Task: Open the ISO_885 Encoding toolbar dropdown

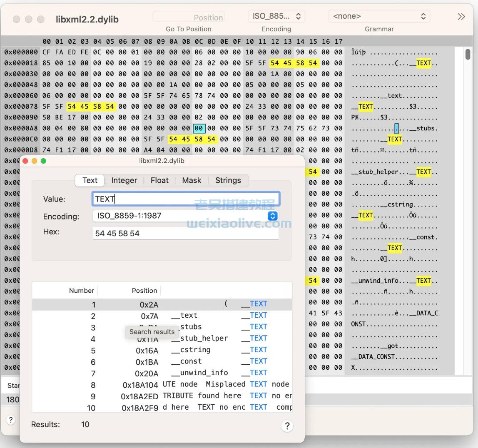Action: (276, 16)
